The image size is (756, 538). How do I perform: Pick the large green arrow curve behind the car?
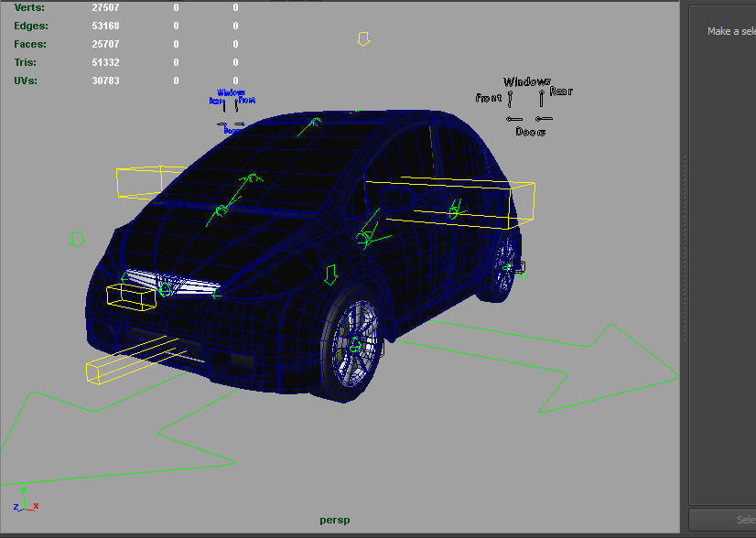coord(538,366)
